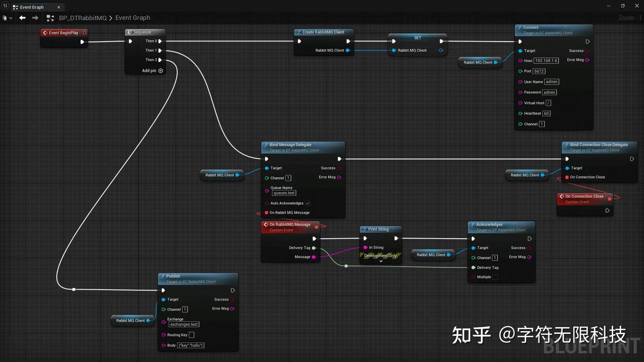Add pin to the Sequence node
The height and width of the screenshot is (362, 644).
(x=153, y=71)
